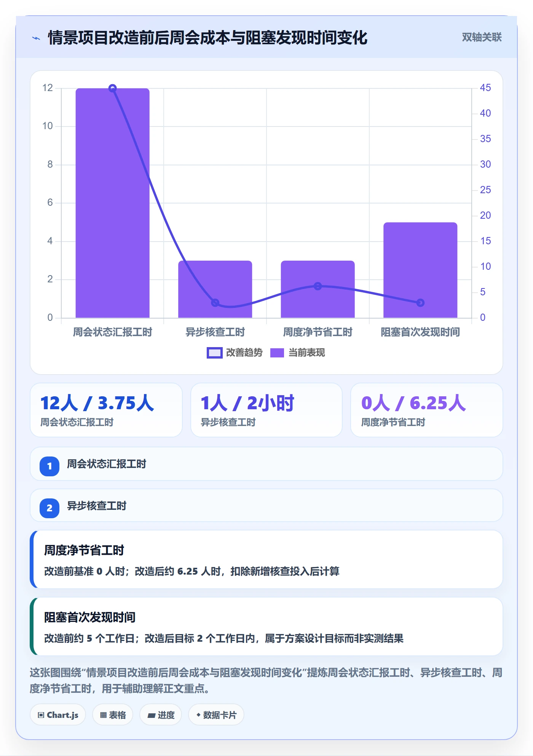Viewport: 533px width, 756px height.
Task: Click the Chart.js tag
Action: click(x=58, y=715)
